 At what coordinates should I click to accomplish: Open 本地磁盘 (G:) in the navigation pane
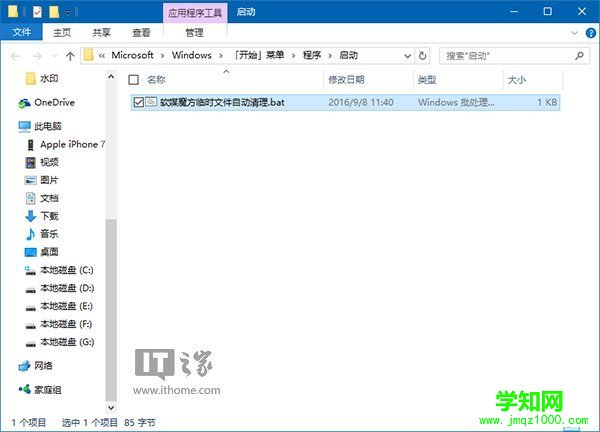[59, 342]
